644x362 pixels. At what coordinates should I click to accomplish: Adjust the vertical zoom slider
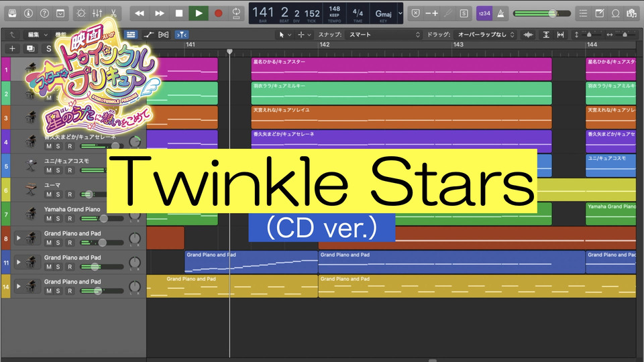tap(588, 35)
